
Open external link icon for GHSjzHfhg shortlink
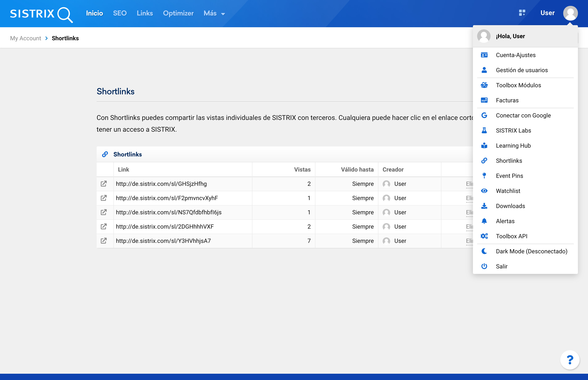104,184
